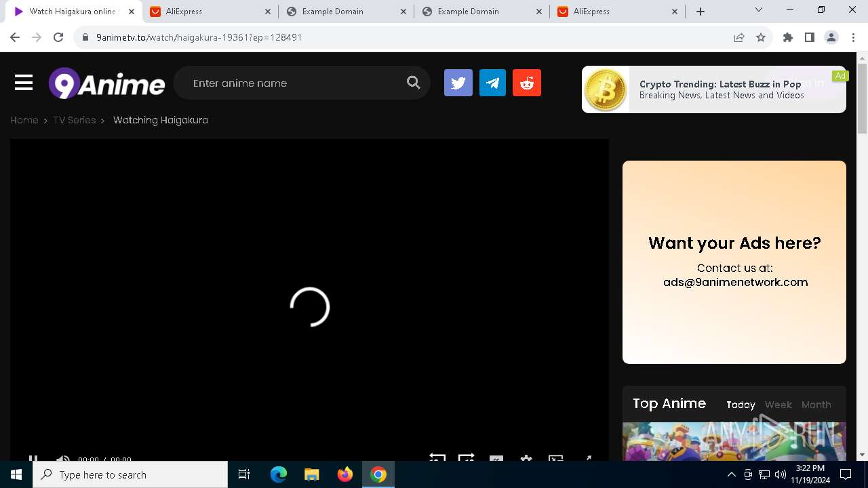868x488 pixels.
Task: Click the Want your Ads here banner
Action: (734, 262)
